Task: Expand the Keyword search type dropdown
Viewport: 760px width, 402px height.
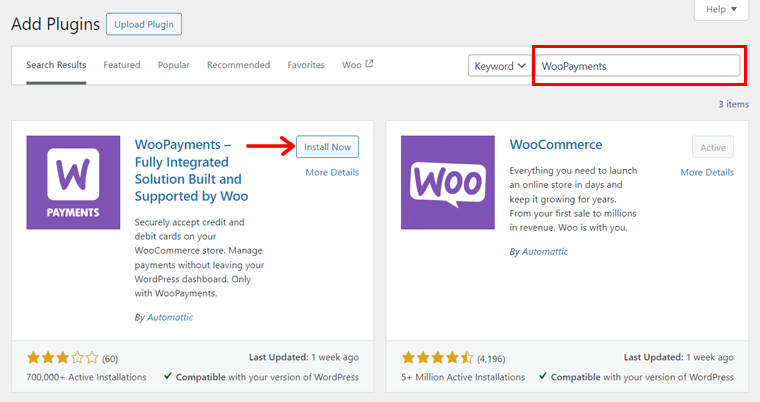Action: coord(500,66)
